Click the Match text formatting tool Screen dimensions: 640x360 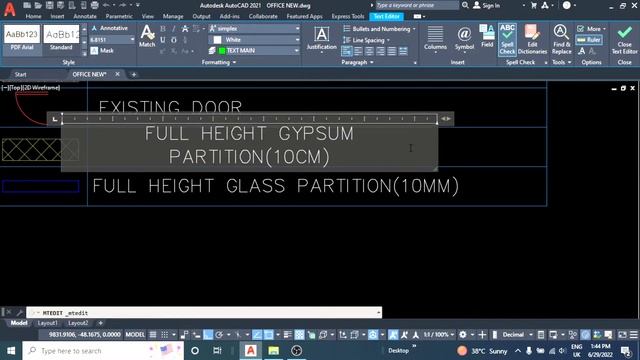147,36
